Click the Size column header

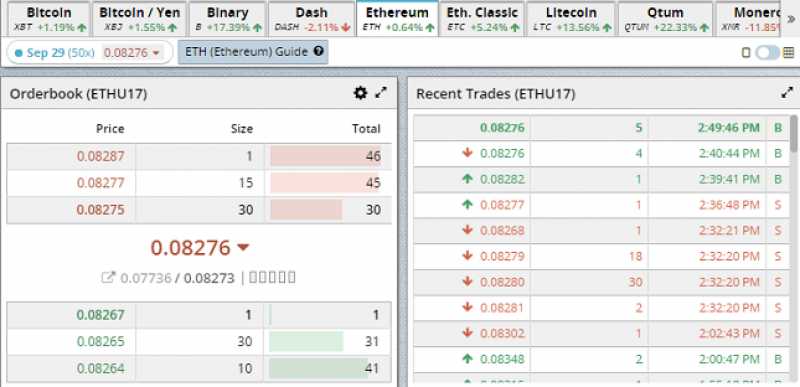(242, 128)
